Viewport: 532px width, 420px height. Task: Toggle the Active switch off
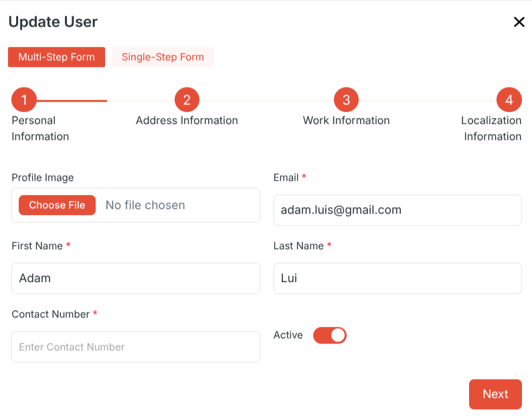pyautogui.click(x=329, y=336)
